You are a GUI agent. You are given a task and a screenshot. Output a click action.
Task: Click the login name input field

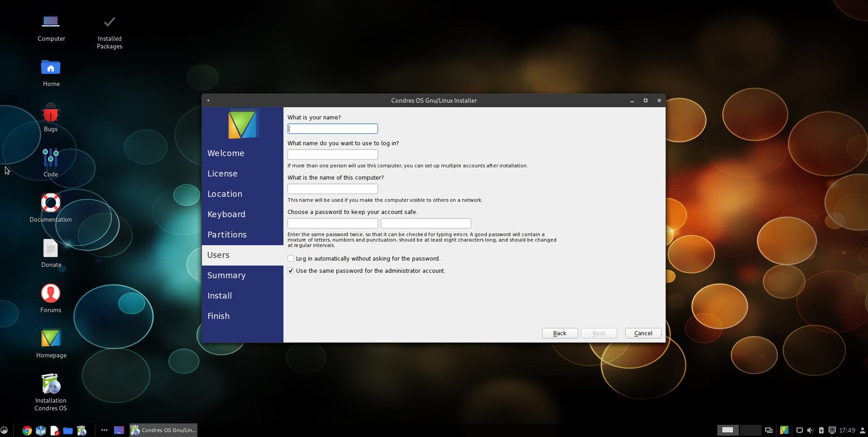tap(333, 155)
